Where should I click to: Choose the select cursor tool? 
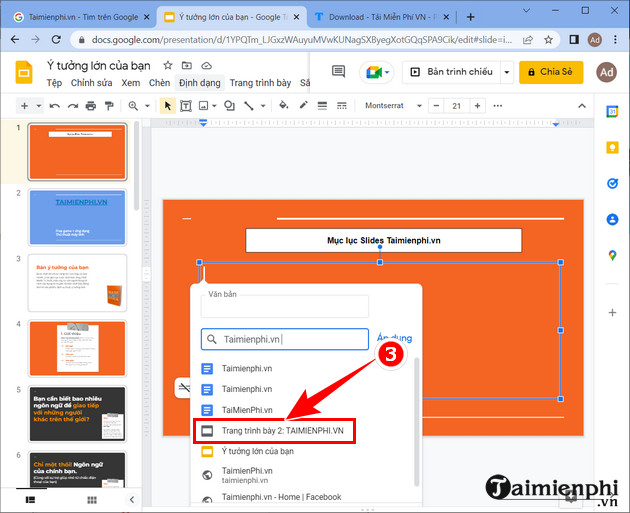point(168,106)
